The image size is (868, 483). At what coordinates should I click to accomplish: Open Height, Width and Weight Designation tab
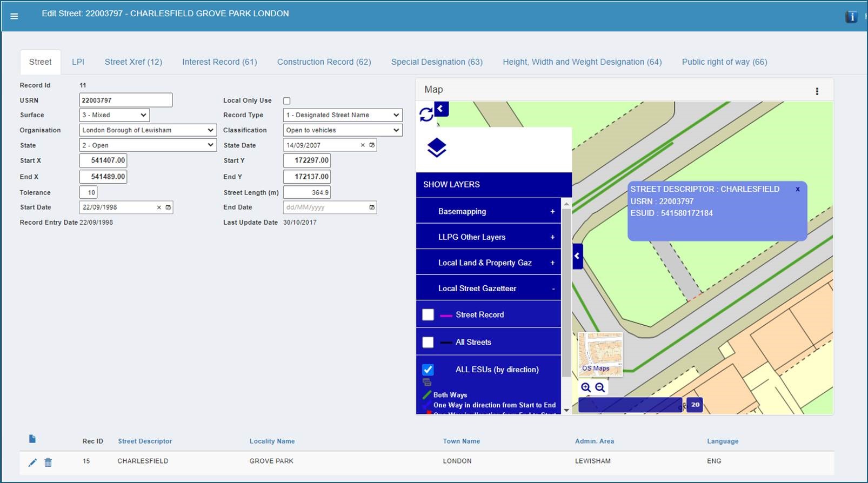tap(582, 62)
